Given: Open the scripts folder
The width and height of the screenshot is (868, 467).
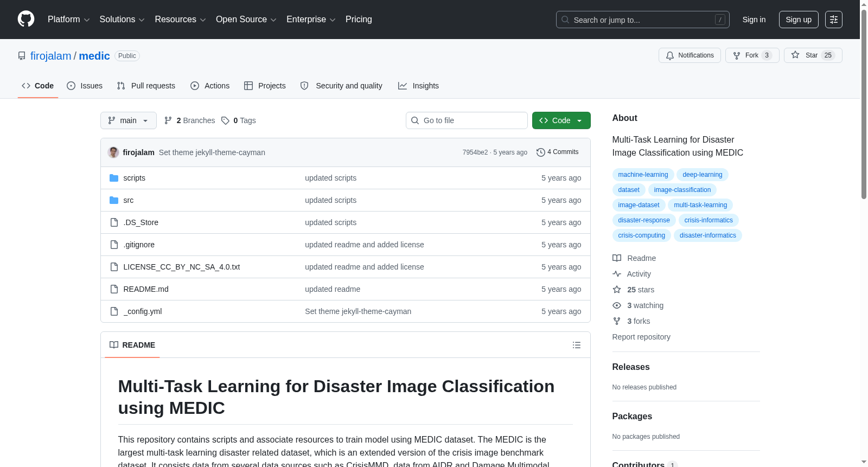Looking at the screenshot, I should click(x=134, y=178).
